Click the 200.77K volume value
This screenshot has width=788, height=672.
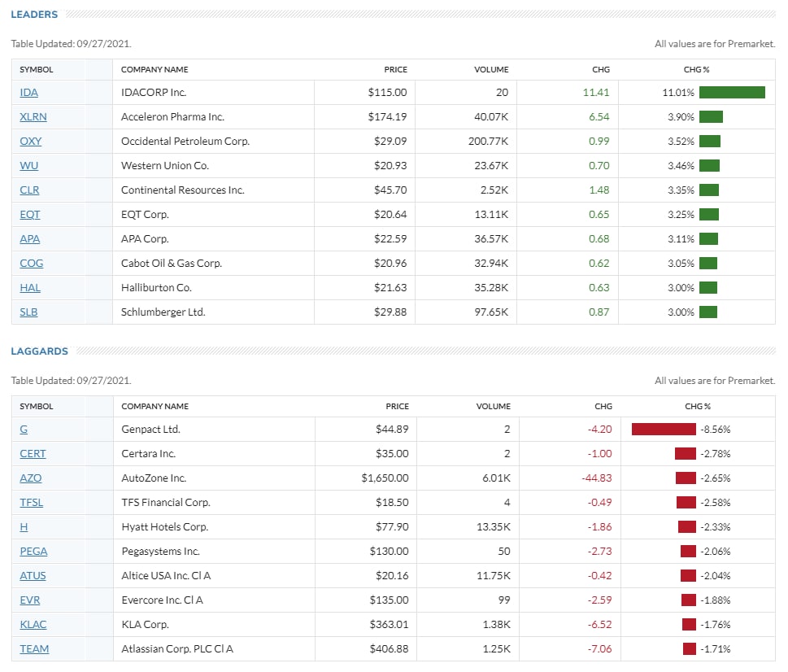489,142
